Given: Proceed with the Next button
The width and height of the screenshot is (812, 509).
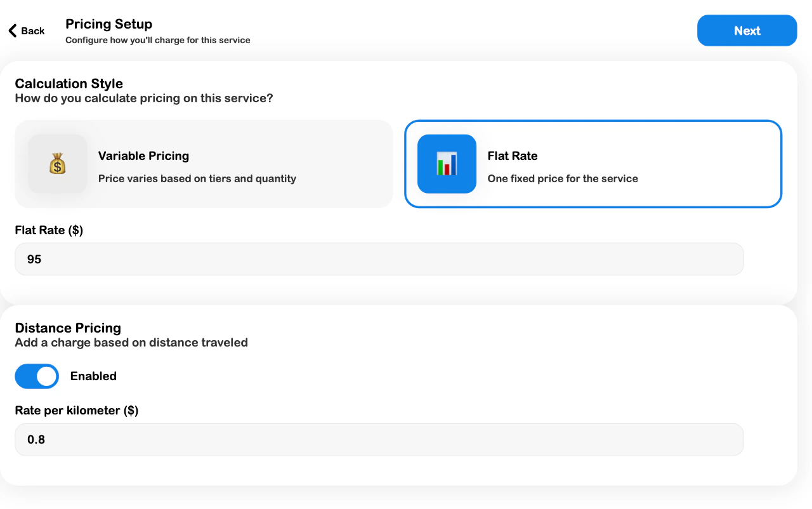Looking at the screenshot, I should coord(747,30).
